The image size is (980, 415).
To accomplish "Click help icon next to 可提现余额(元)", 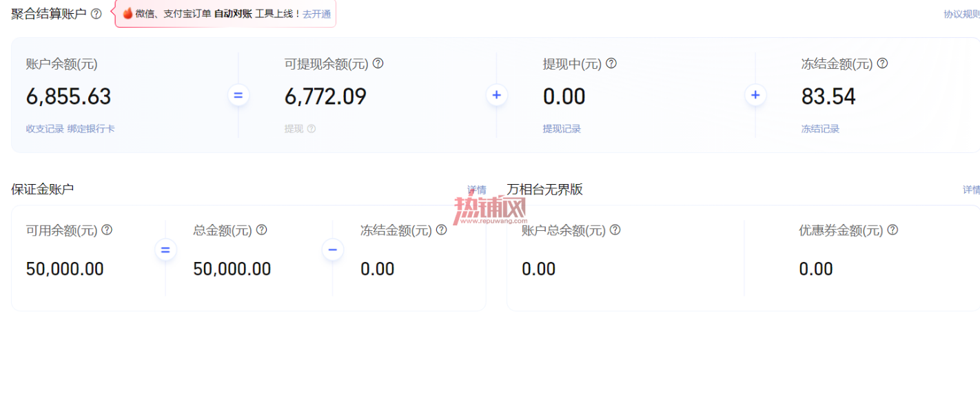I will point(378,63).
